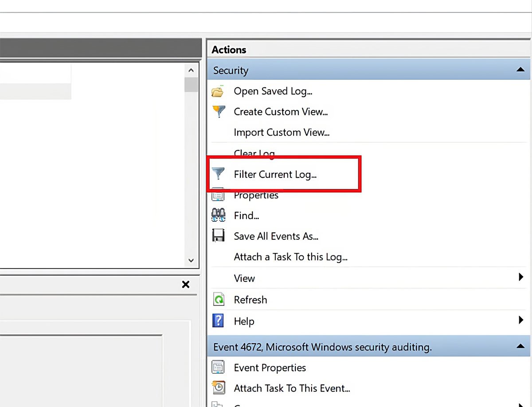Click the blue Help question mark icon
The image size is (532, 407).
pos(218,321)
